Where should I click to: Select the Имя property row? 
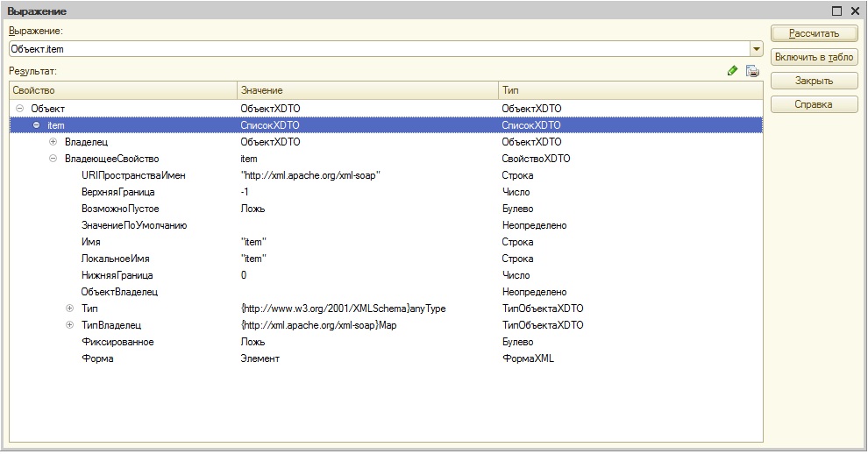(x=386, y=242)
